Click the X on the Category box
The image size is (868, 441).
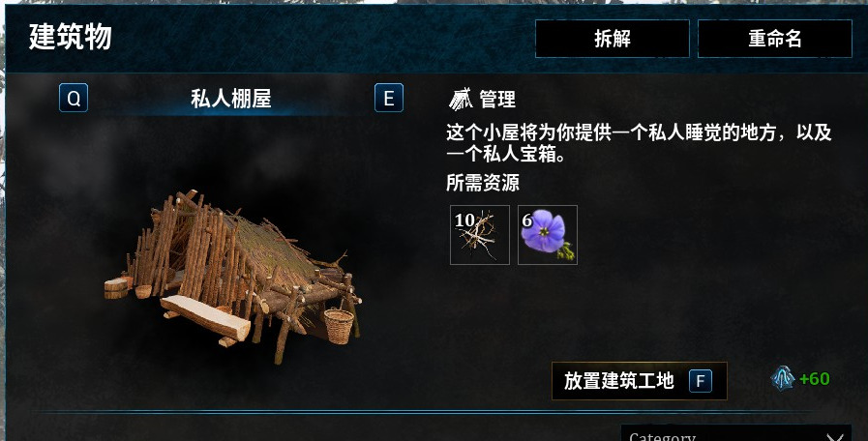click(x=834, y=437)
